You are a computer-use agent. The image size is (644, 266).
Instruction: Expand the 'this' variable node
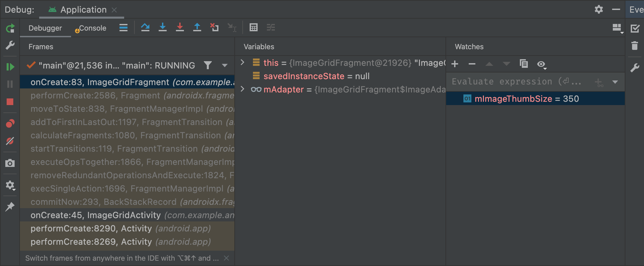pyautogui.click(x=243, y=63)
